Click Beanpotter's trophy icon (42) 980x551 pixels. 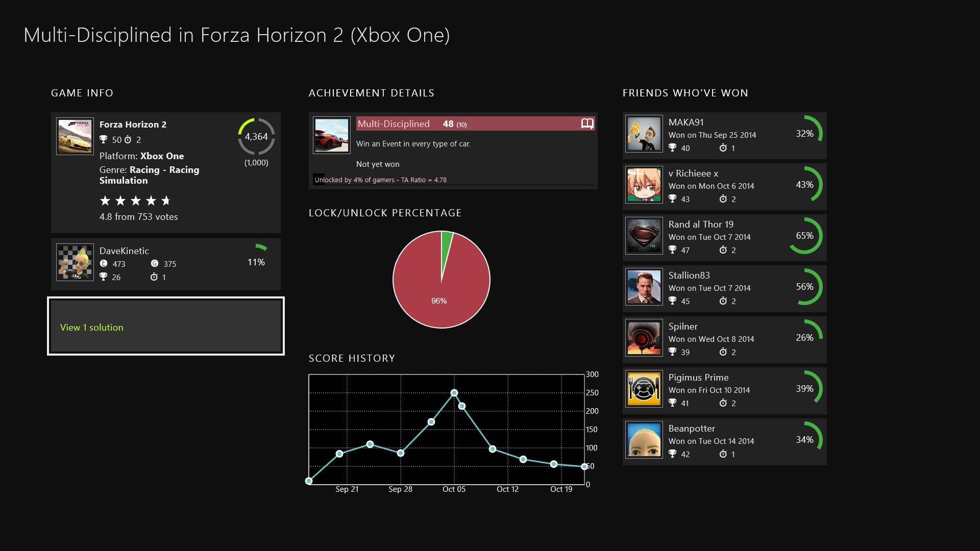click(673, 454)
